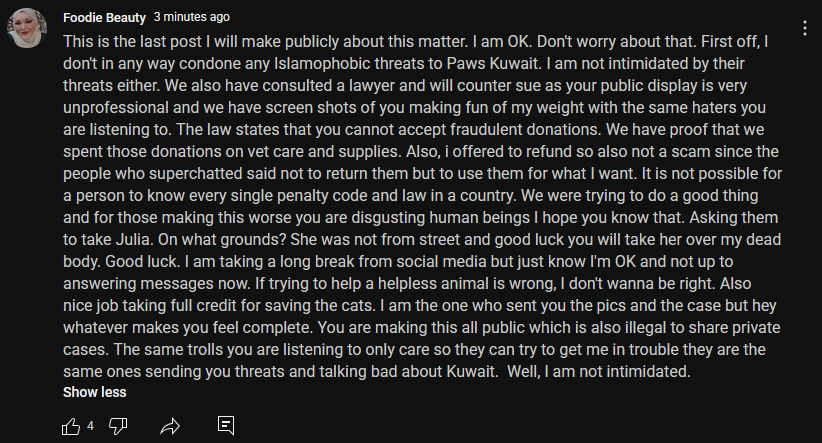The height and width of the screenshot is (443, 822).
Task: Open the post via '3 minutes ago' timestamp
Action: coord(191,17)
